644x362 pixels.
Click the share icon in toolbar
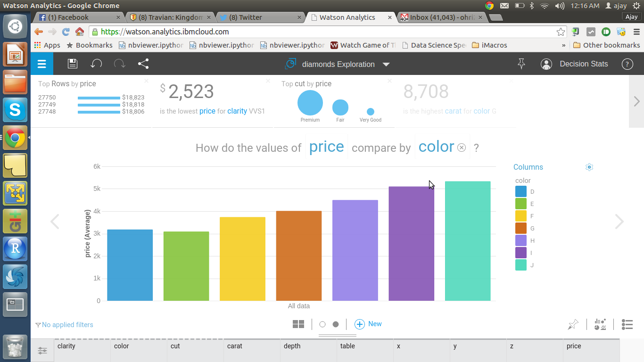click(143, 64)
